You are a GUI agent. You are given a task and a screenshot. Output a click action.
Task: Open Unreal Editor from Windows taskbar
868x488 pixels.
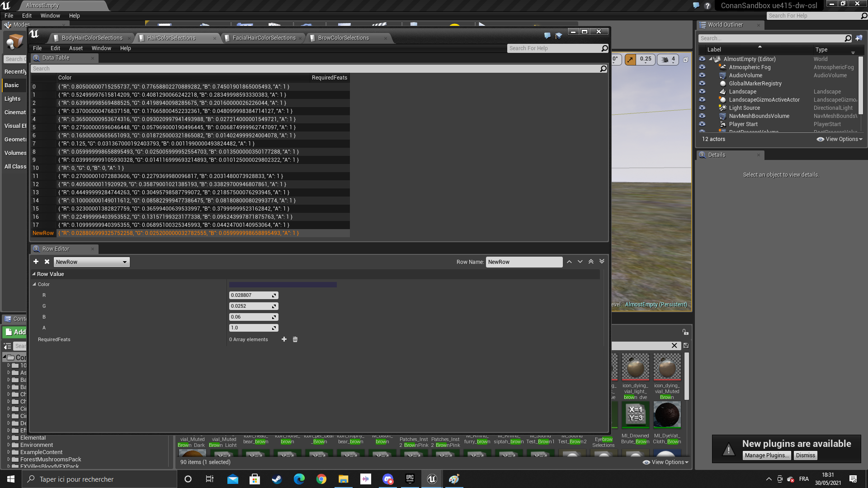click(x=432, y=479)
